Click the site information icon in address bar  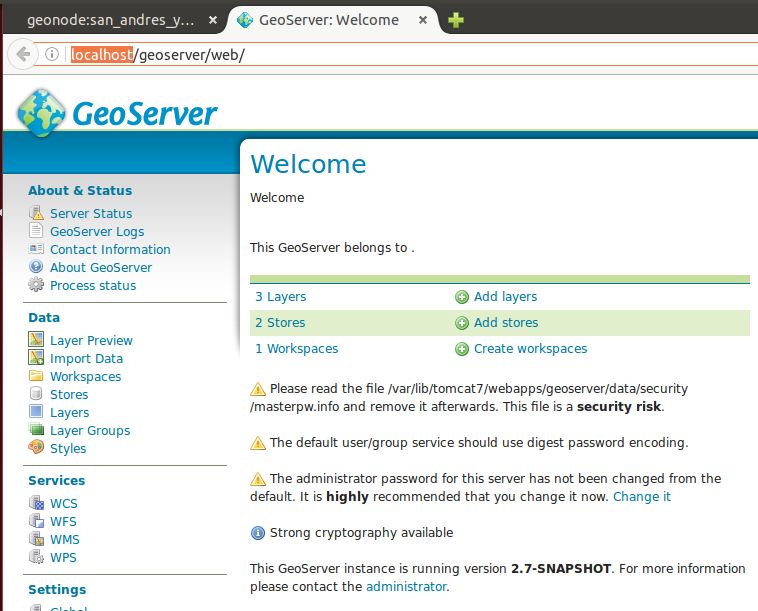point(52,54)
